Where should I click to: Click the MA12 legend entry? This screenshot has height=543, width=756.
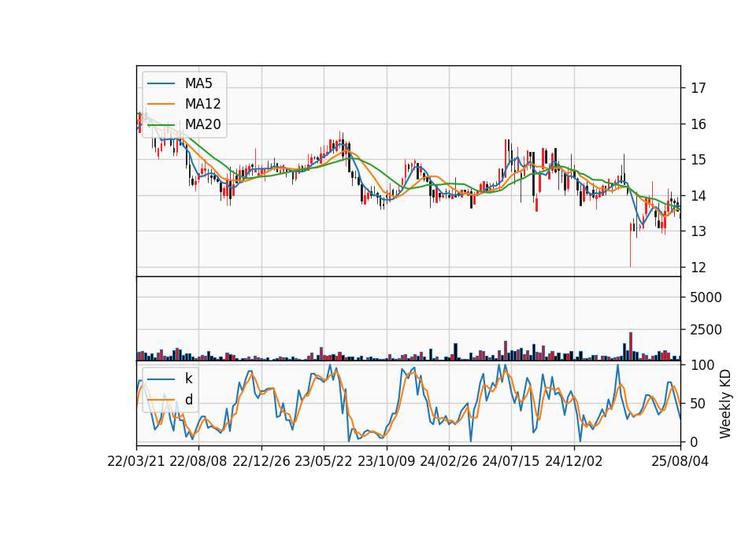tap(183, 104)
